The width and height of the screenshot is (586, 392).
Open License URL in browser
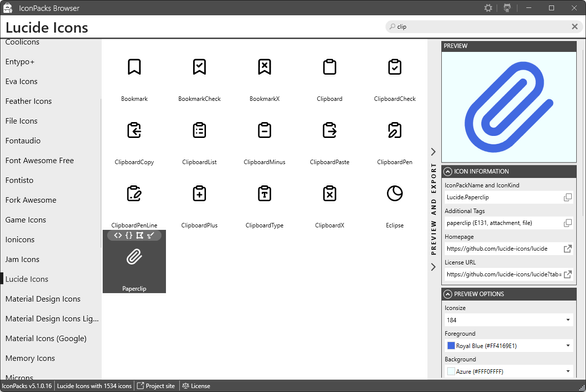coord(567,274)
